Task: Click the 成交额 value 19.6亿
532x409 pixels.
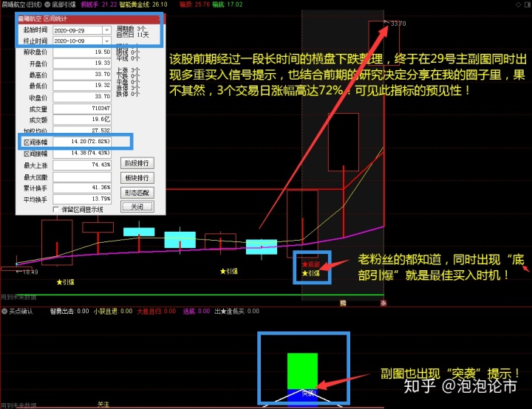Action: [x=82, y=120]
